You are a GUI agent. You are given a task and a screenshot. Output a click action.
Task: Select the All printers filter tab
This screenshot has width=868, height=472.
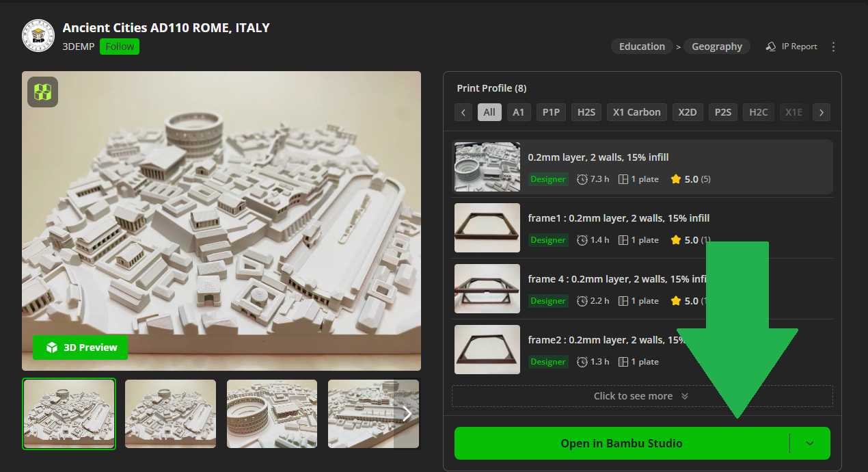coord(489,112)
